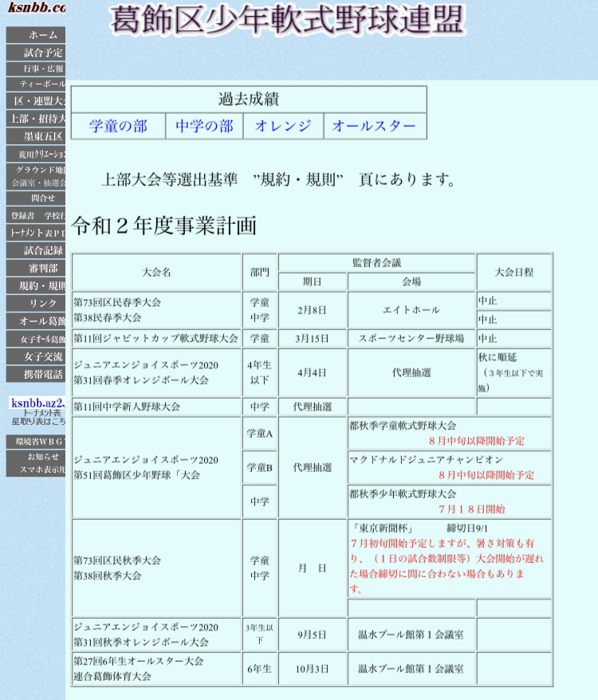The height and width of the screenshot is (700, 598).
Task: Open the 学童の部 past results link
Action: pyautogui.click(x=118, y=126)
